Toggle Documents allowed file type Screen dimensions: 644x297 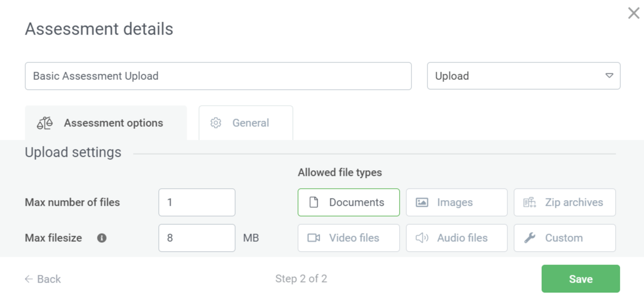(x=349, y=203)
